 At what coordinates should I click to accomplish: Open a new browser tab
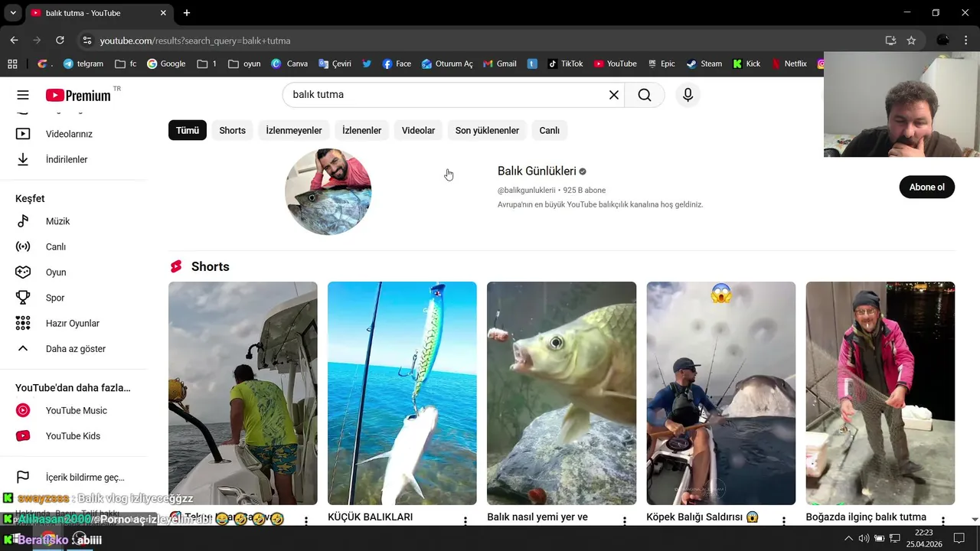[x=187, y=13]
